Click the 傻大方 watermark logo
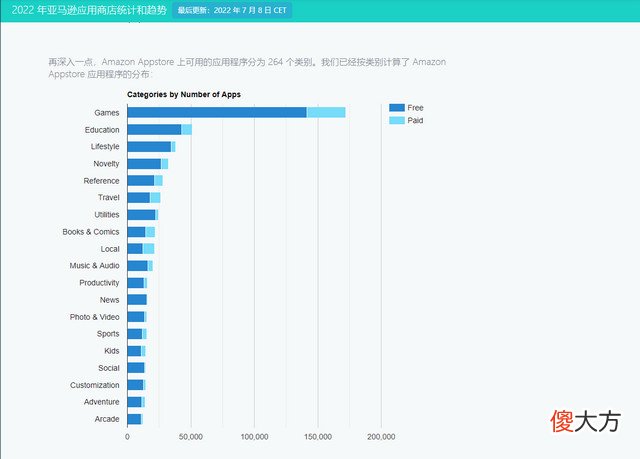 pos(585,421)
